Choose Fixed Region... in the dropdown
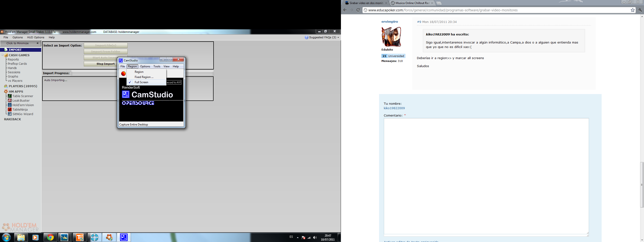 pos(147,77)
